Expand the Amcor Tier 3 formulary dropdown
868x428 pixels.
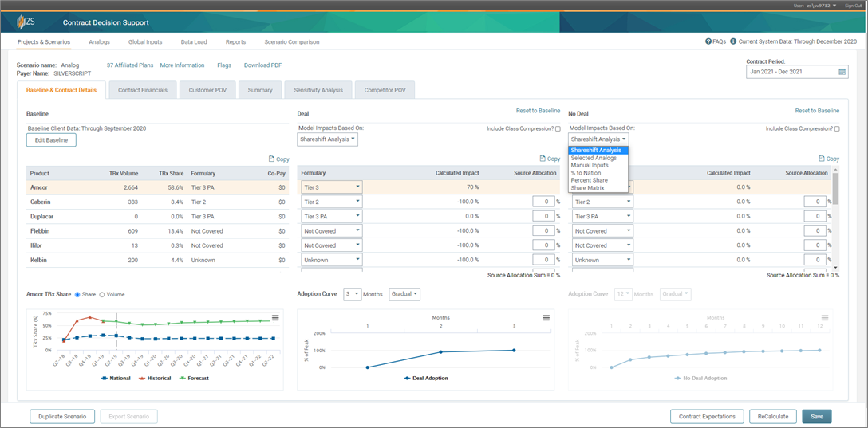(x=332, y=187)
